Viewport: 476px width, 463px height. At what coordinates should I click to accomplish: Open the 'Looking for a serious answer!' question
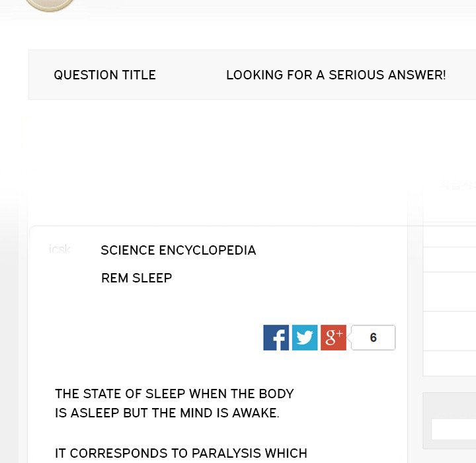click(336, 75)
